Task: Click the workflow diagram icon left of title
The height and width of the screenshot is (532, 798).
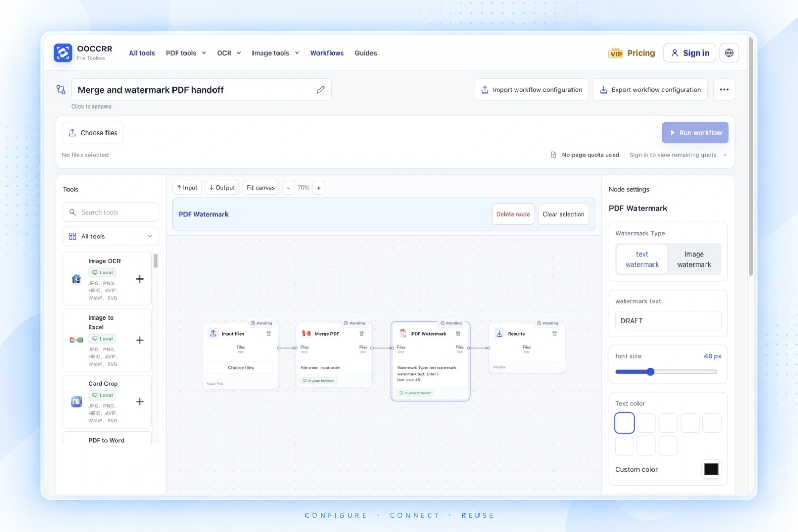Action: [x=61, y=90]
